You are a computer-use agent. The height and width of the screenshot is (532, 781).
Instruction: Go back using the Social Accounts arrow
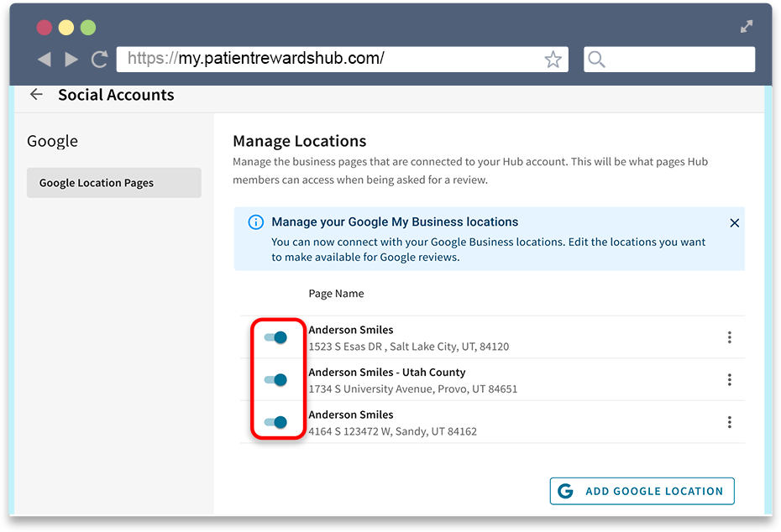[36, 95]
